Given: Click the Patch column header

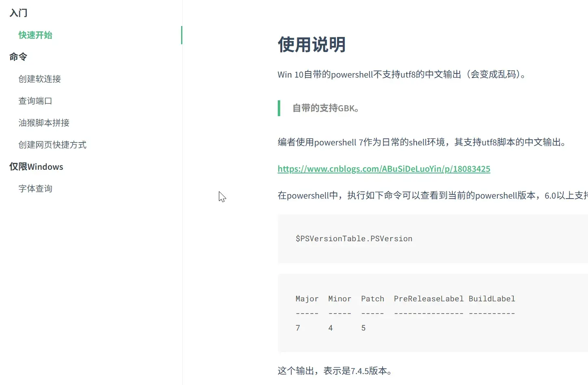Looking at the screenshot, I should coord(373,299).
